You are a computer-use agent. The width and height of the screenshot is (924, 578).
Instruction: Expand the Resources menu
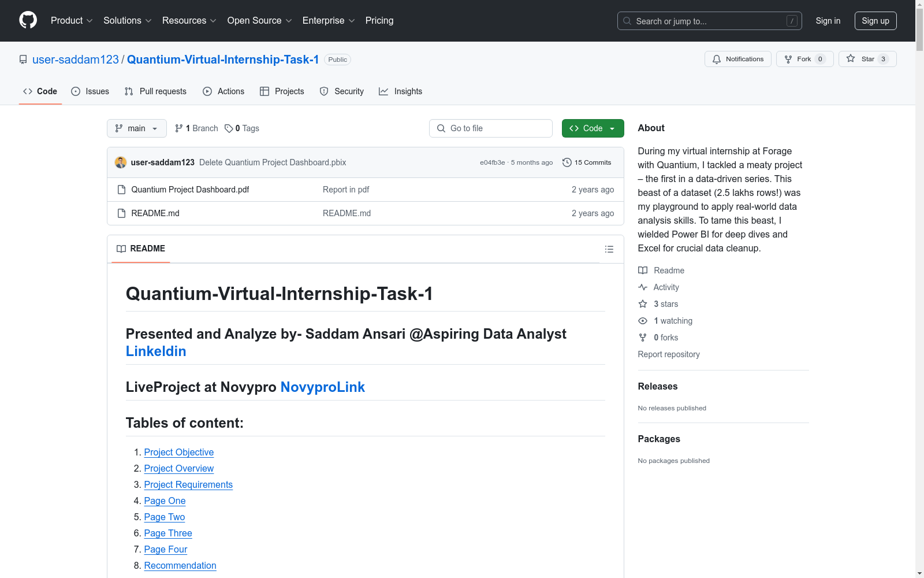(189, 21)
